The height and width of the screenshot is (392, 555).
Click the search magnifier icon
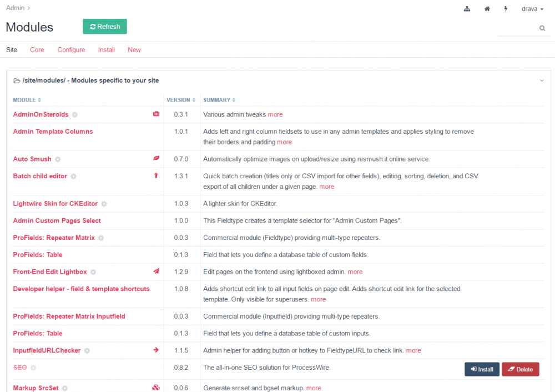[x=542, y=28]
